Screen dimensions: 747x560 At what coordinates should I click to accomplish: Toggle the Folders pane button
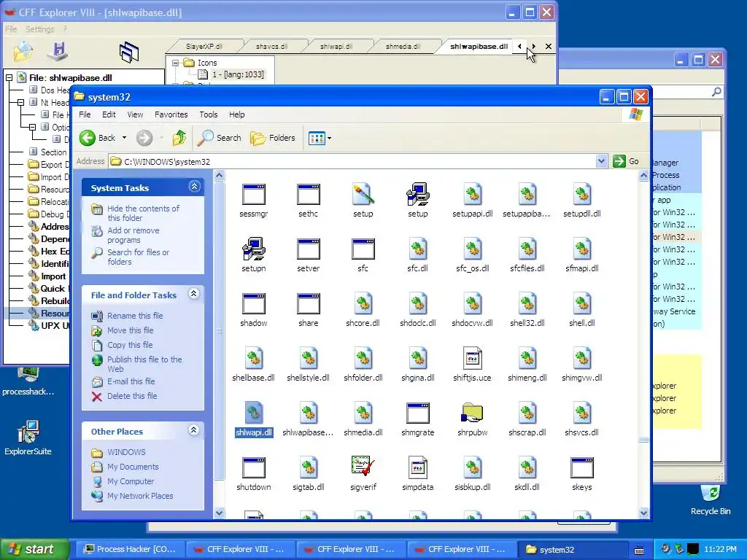tap(273, 138)
